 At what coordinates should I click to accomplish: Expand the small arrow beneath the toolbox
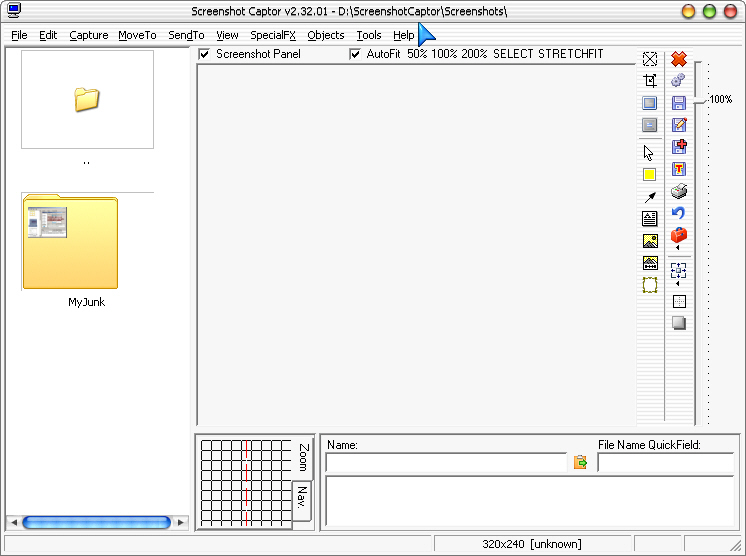[x=677, y=247]
